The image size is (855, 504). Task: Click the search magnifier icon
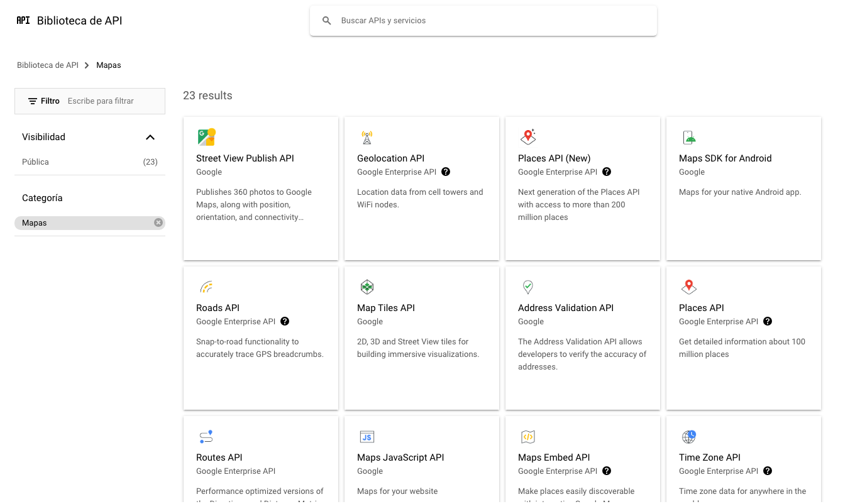327,21
